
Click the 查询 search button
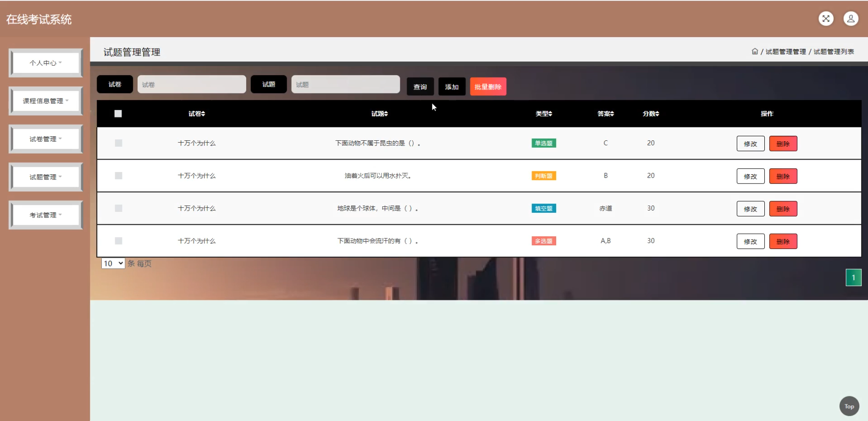(420, 87)
